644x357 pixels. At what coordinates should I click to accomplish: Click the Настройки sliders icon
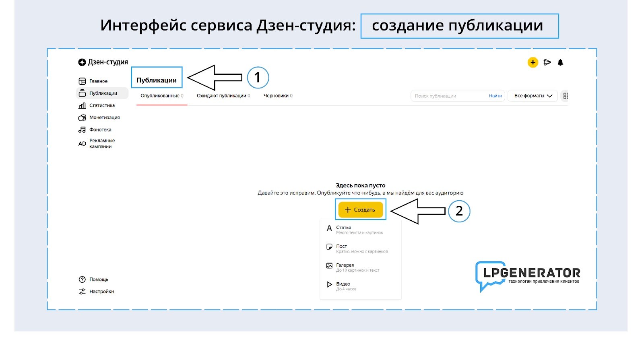pyautogui.click(x=82, y=291)
